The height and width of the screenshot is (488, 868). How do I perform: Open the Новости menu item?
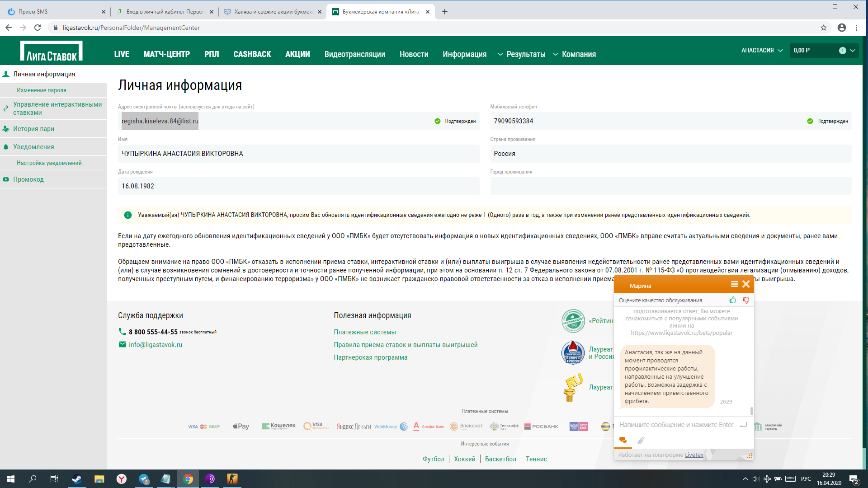tap(414, 54)
